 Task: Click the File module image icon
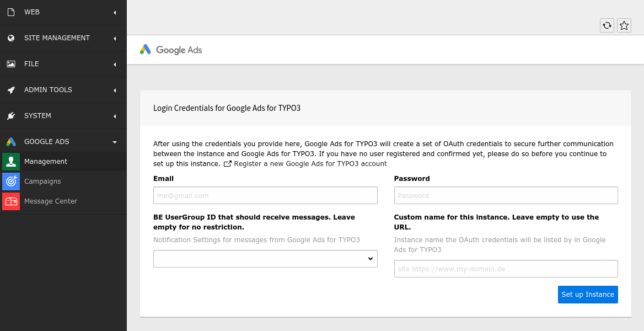tap(11, 64)
